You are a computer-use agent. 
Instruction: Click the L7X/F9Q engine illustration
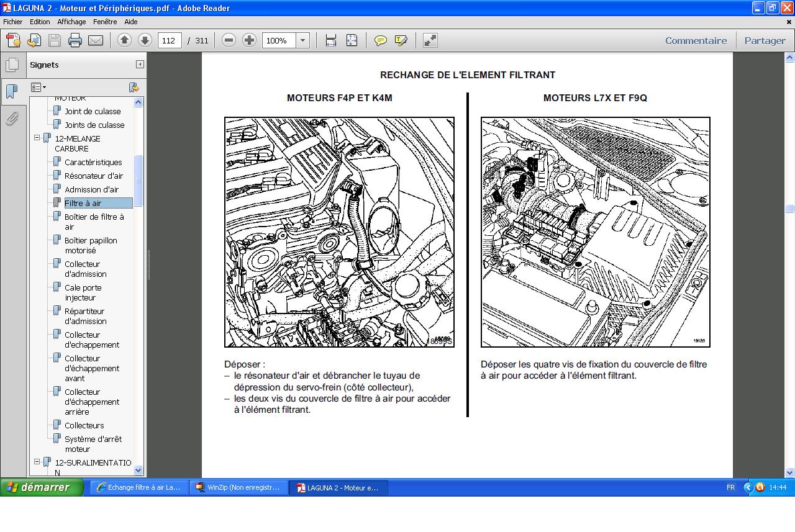(x=595, y=232)
